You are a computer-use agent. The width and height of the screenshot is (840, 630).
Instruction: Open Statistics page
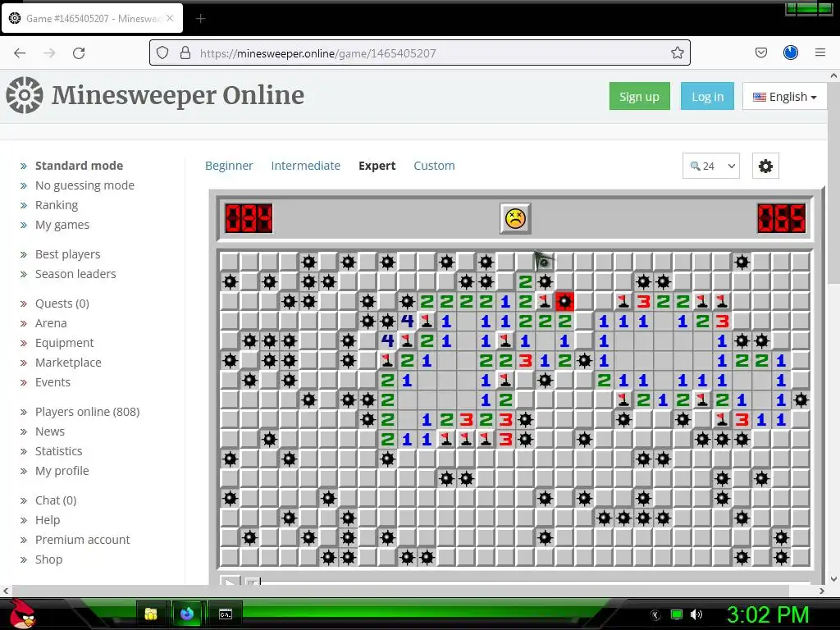pyautogui.click(x=58, y=451)
